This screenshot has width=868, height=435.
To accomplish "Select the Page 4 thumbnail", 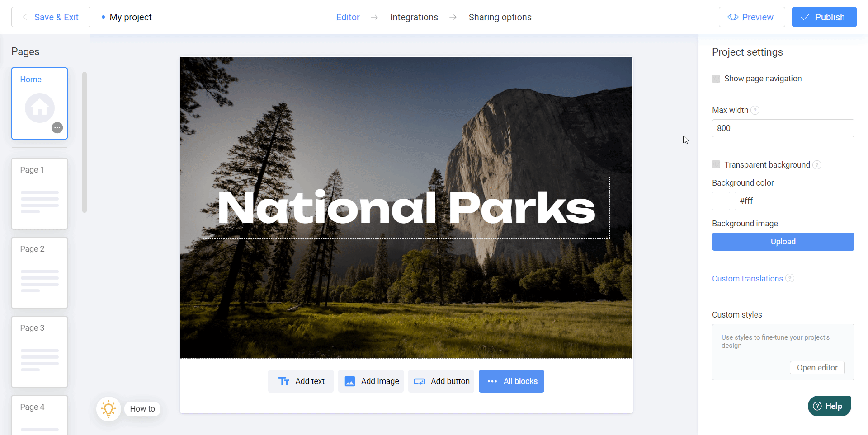I will point(40,415).
